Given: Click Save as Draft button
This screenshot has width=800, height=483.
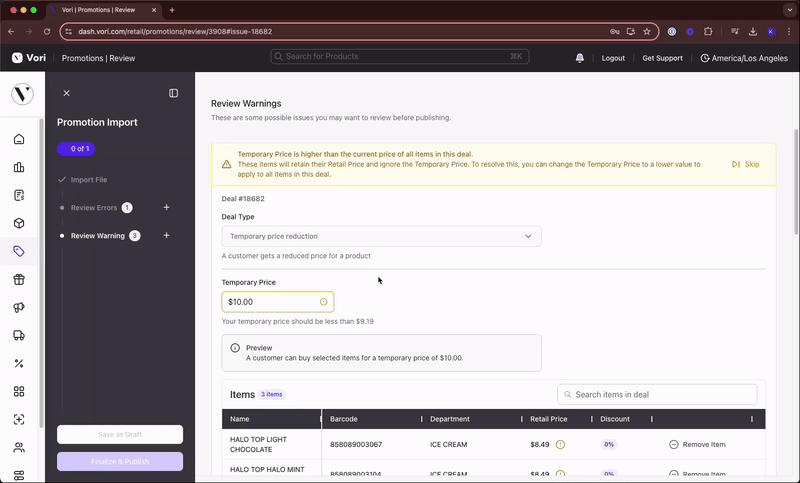Looking at the screenshot, I should [x=120, y=435].
